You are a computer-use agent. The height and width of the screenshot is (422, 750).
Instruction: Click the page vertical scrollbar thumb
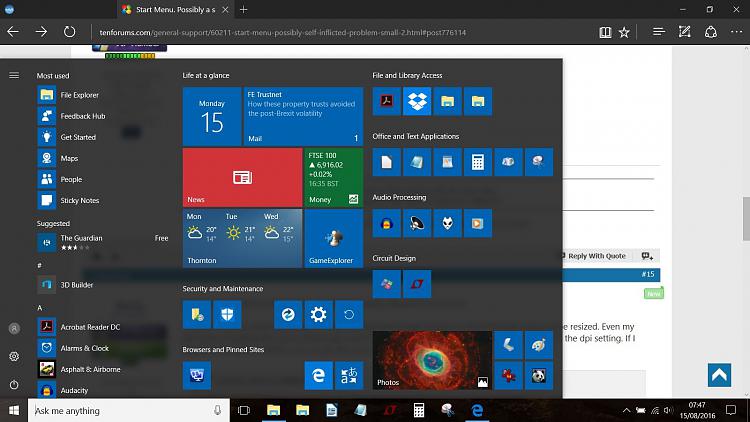click(x=746, y=219)
